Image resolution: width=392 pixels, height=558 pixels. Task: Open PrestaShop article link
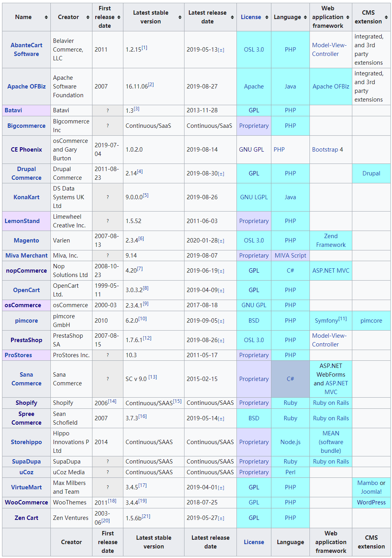point(27,340)
